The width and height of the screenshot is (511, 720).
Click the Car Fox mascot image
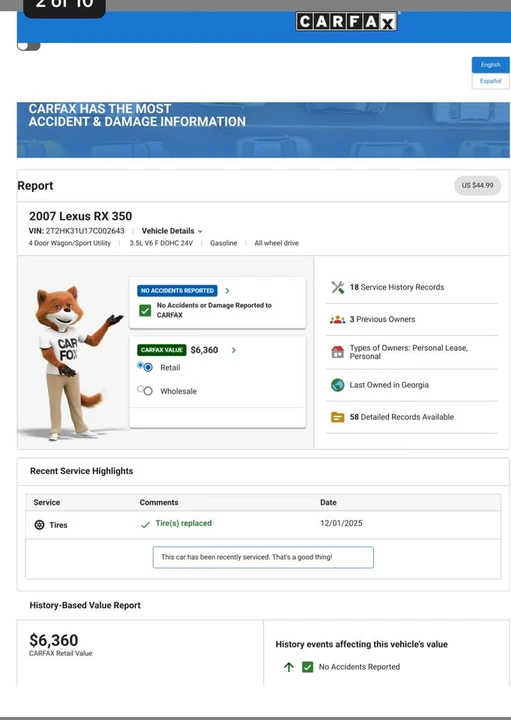(73, 363)
